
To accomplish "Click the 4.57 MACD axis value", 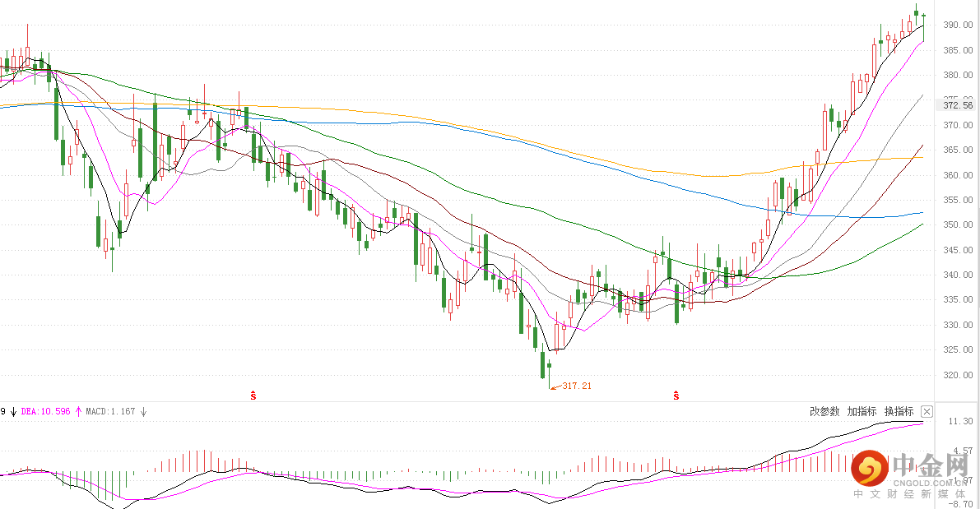I will 963,451.
